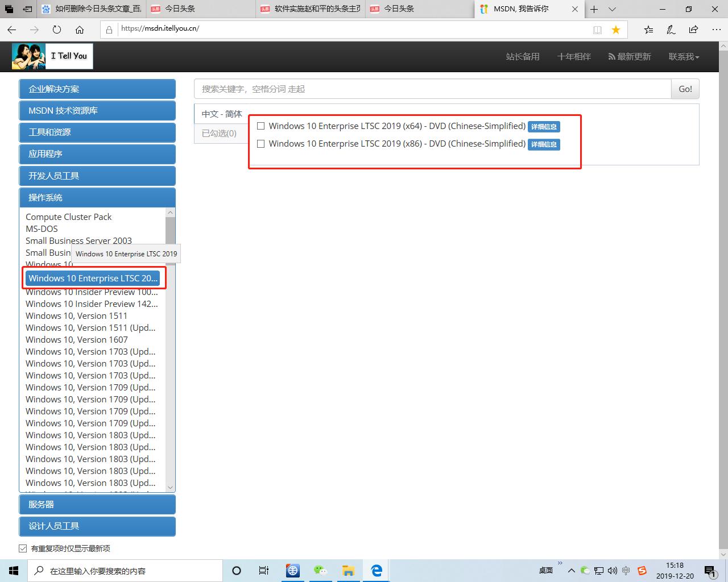This screenshot has width=728, height=582.
Task: Close the MSDN, 我告诉你 tab
Action: tap(575, 9)
